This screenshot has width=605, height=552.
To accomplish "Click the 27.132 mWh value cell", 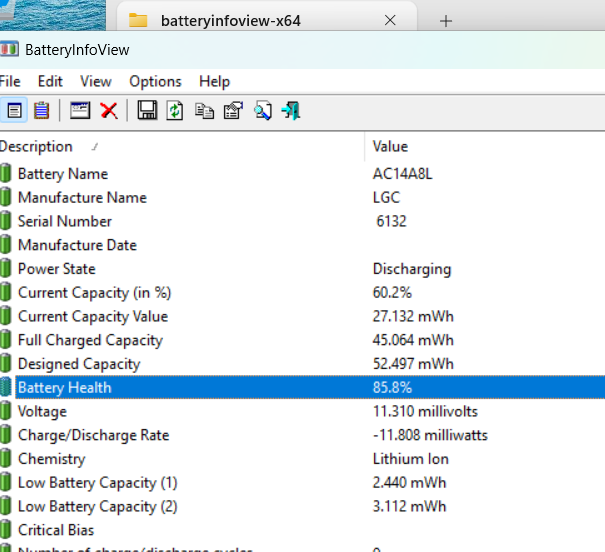I will (413, 316).
